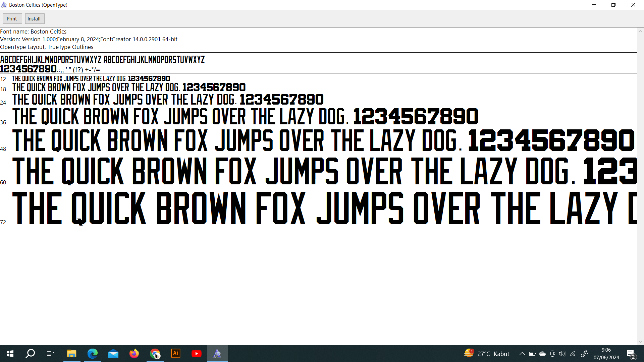Switch to Chrome in taskbar
This screenshot has width=644, height=362.
(155, 354)
